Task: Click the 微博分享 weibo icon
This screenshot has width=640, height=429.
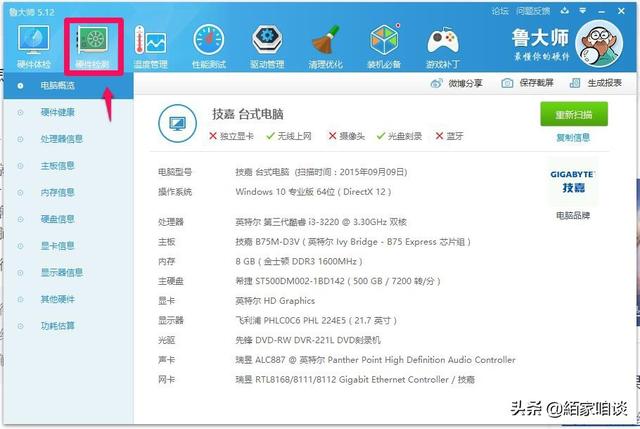Action: click(x=436, y=83)
